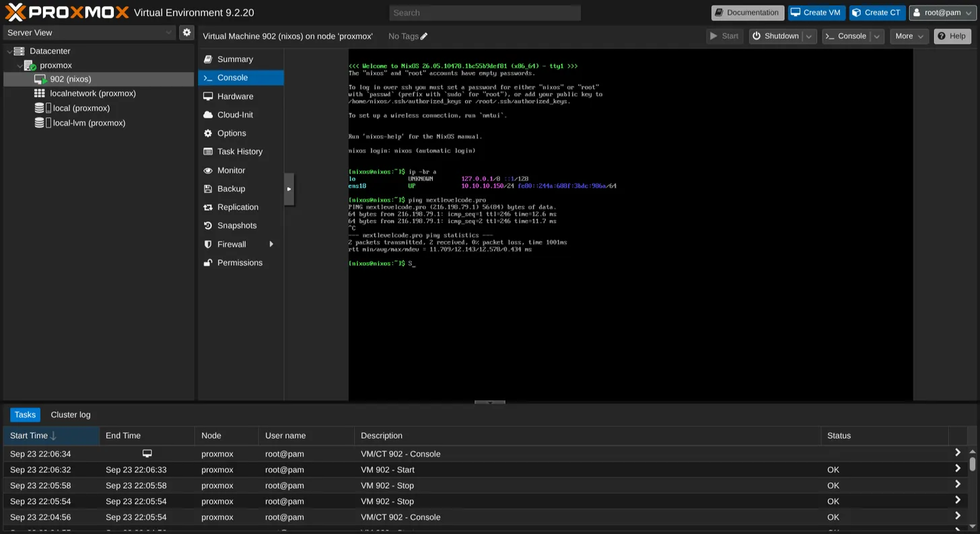
Task: Collapse the Datacenter tree node
Action: pos(9,51)
